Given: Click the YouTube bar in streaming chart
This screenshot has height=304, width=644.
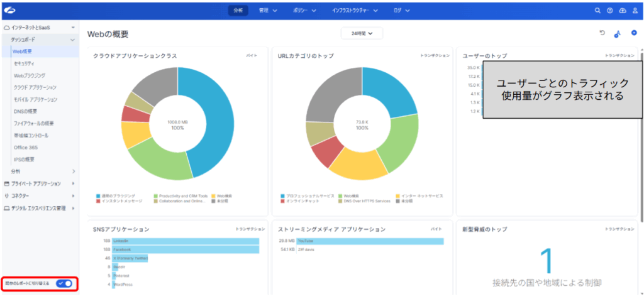Looking at the screenshot, I should point(370,241).
